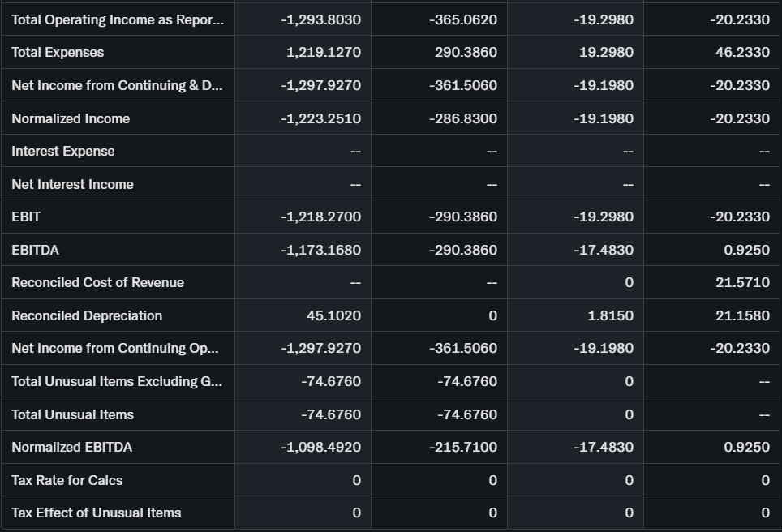Select the Normalized EBITDA row label
Image resolution: width=782 pixels, height=532 pixels.
(x=71, y=447)
